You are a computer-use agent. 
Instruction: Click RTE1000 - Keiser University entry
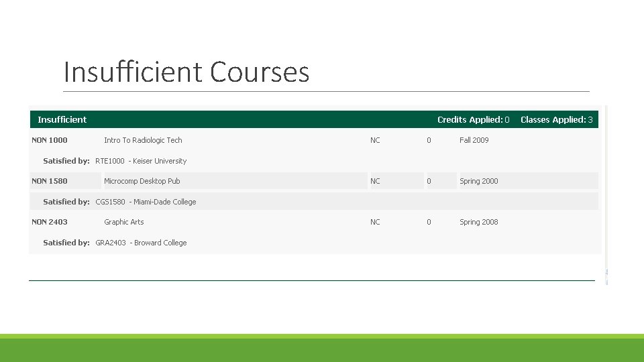click(141, 161)
